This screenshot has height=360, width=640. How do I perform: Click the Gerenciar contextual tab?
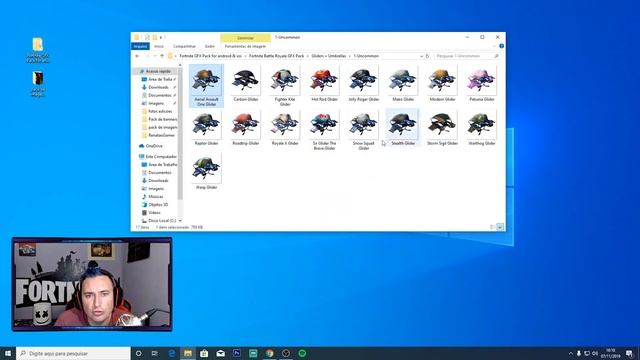(x=245, y=38)
